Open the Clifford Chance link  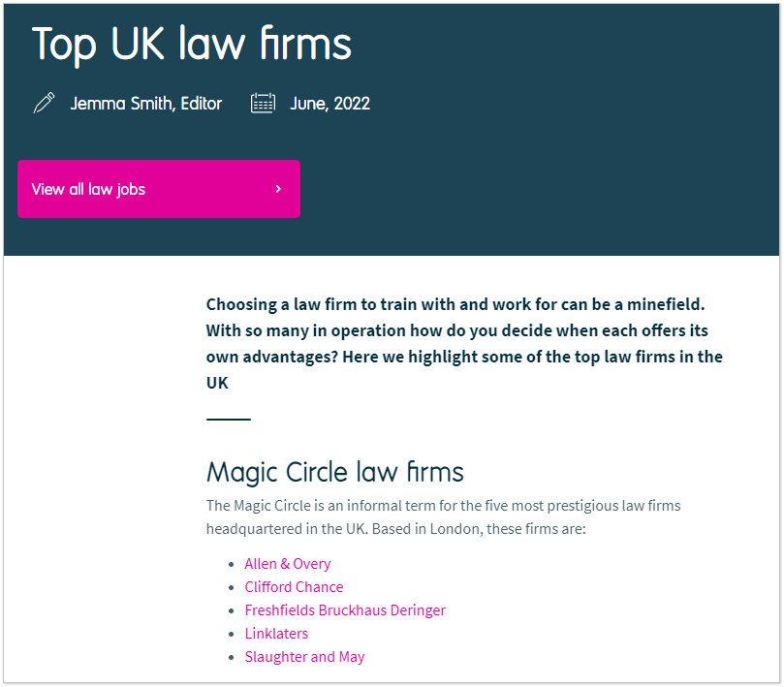[294, 586]
